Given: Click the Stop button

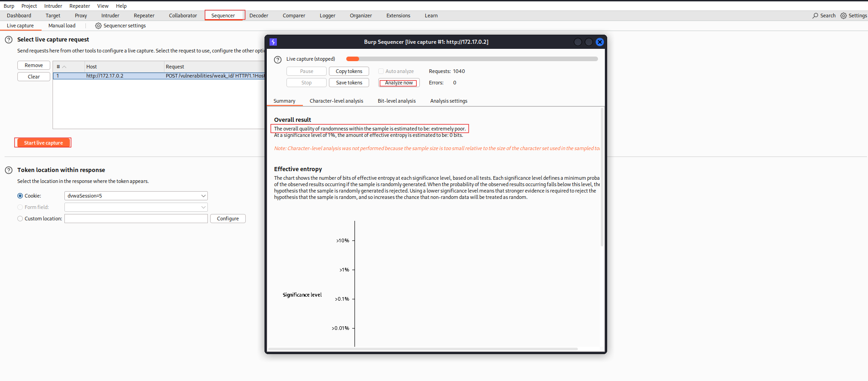Looking at the screenshot, I should pyautogui.click(x=307, y=83).
